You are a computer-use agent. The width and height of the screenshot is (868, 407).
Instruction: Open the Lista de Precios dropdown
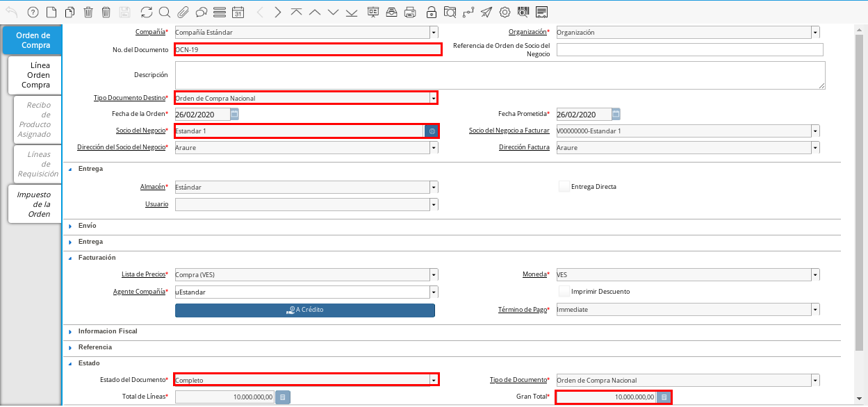434,274
